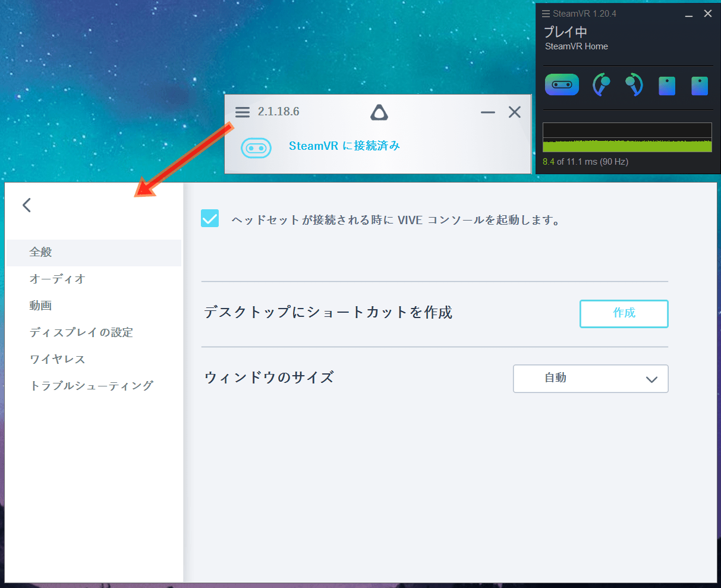
Task: Minimize the VIVE Console window
Action: (x=488, y=112)
